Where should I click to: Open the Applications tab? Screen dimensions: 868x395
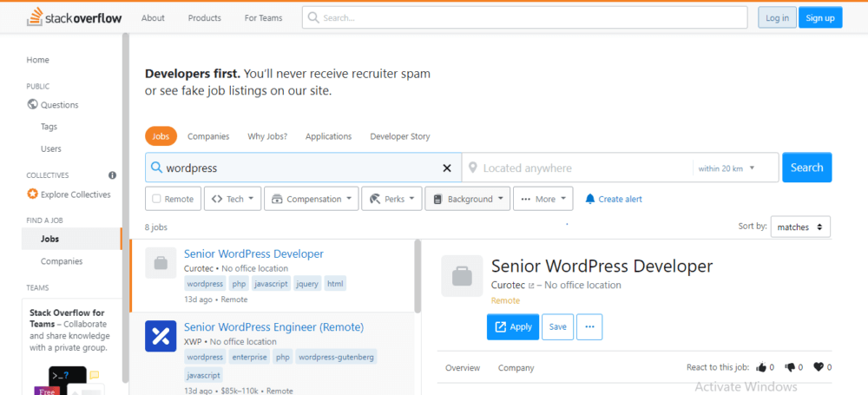coord(328,136)
